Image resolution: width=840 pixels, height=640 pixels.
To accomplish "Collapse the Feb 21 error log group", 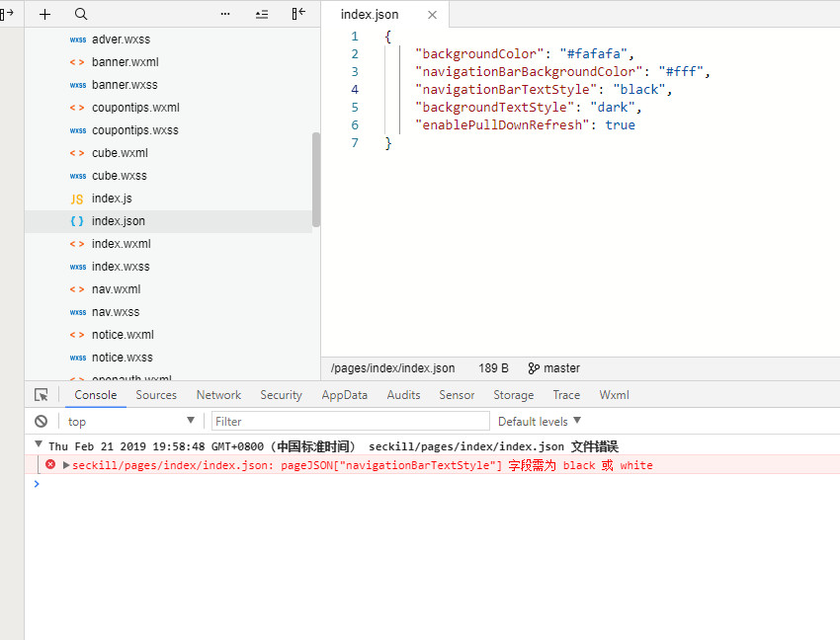I will pos(39,445).
